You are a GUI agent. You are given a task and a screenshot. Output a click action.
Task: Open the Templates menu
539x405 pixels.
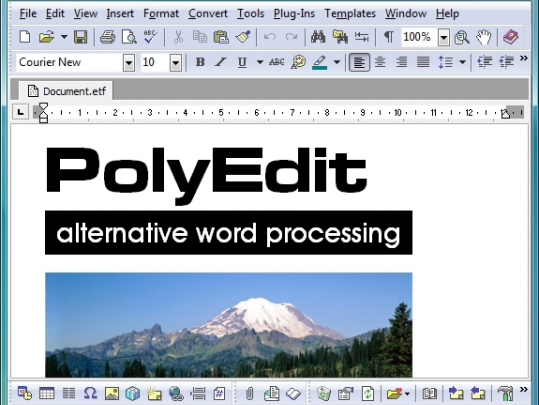[x=350, y=13]
